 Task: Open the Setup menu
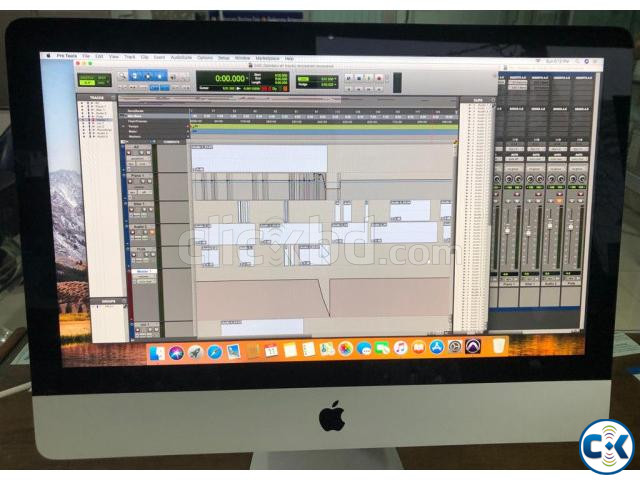tap(223, 58)
